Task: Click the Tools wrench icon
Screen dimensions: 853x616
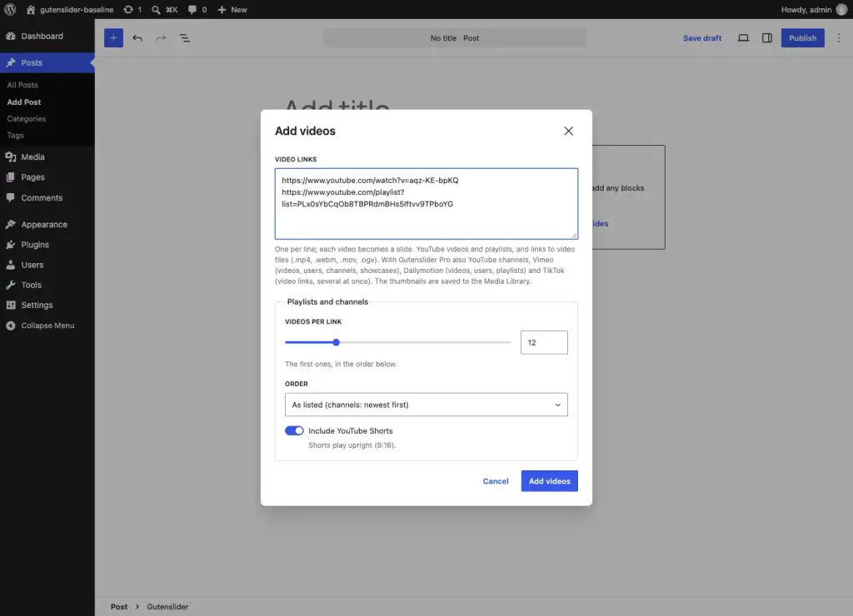Action: click(x=10, y=285)
